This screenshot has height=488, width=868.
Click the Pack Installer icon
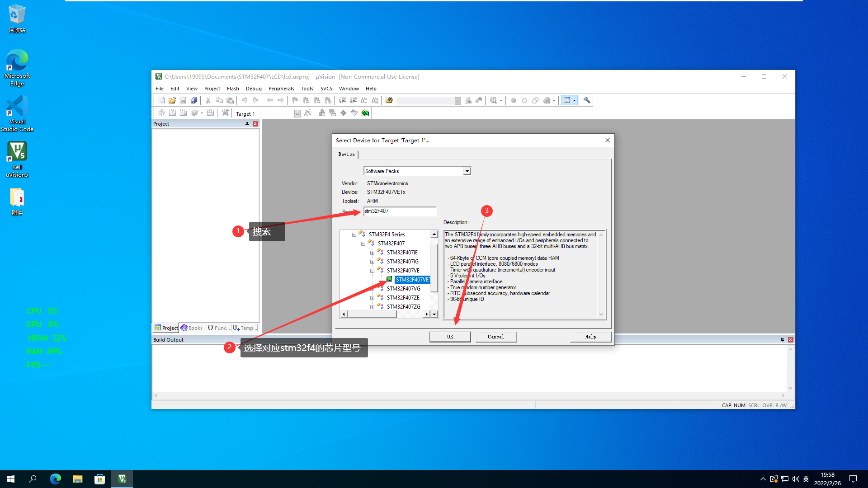[365, 113]
